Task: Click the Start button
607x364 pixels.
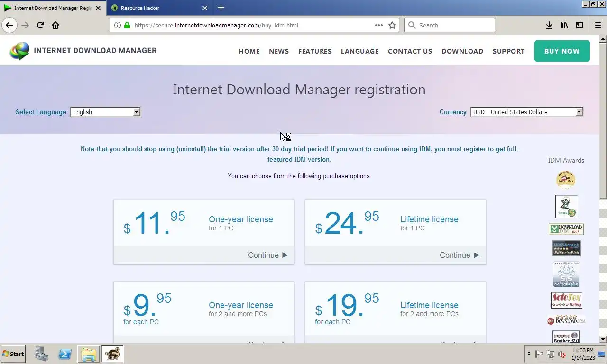Action: pos(13,354)
